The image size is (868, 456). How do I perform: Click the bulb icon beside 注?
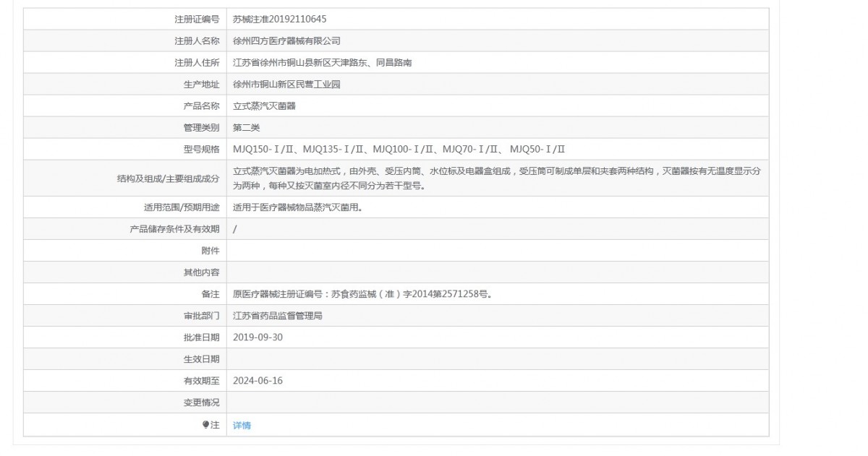206,425
